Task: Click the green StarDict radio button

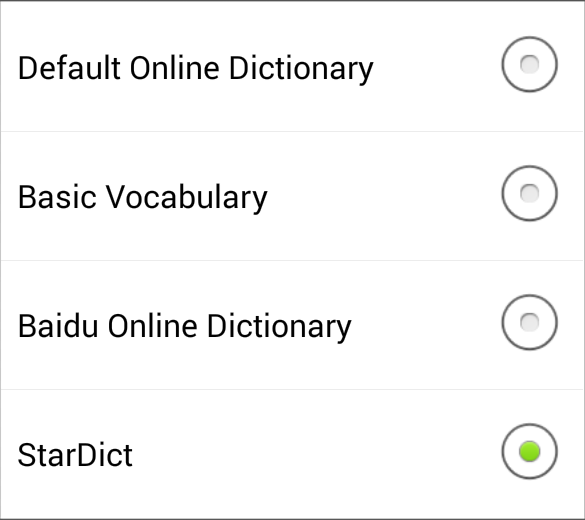Action: click(x=529, y=451)
